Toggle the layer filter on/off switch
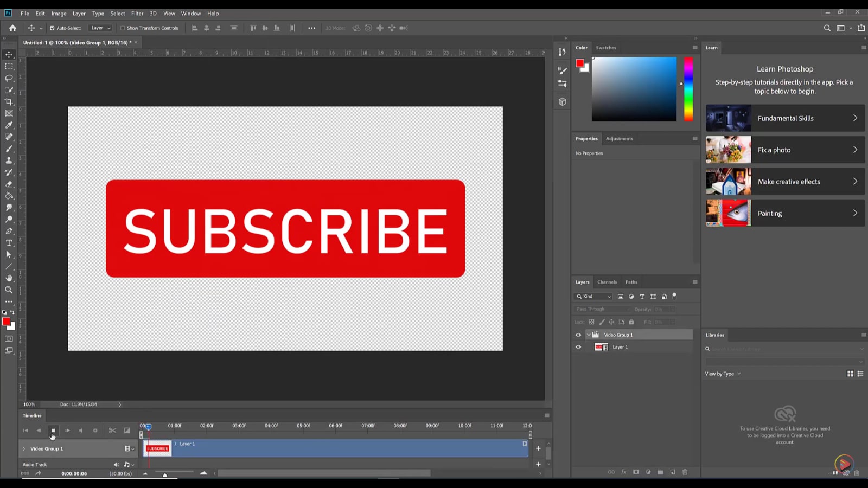Screen dimensions: 868x488 674,296
